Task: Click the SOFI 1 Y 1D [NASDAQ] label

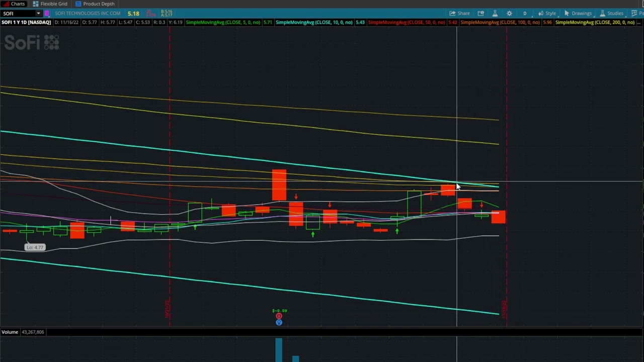Action: coord(26,23)
